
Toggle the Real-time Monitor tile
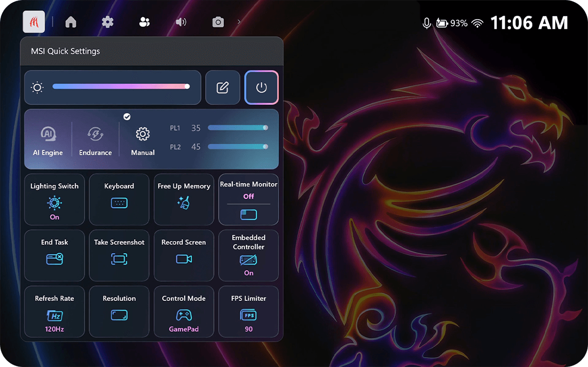point(248,199)
